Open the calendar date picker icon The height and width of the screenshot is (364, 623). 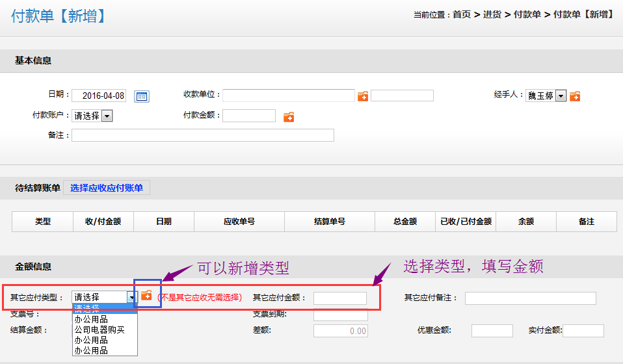[141, 96]
